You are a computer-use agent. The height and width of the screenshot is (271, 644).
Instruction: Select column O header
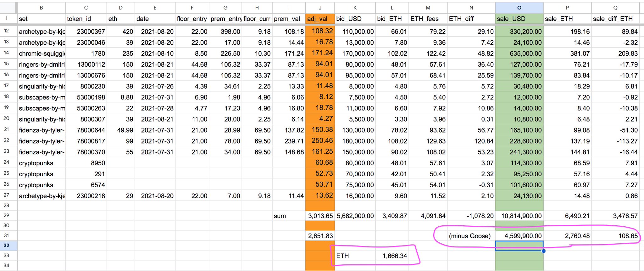point(519,8)
